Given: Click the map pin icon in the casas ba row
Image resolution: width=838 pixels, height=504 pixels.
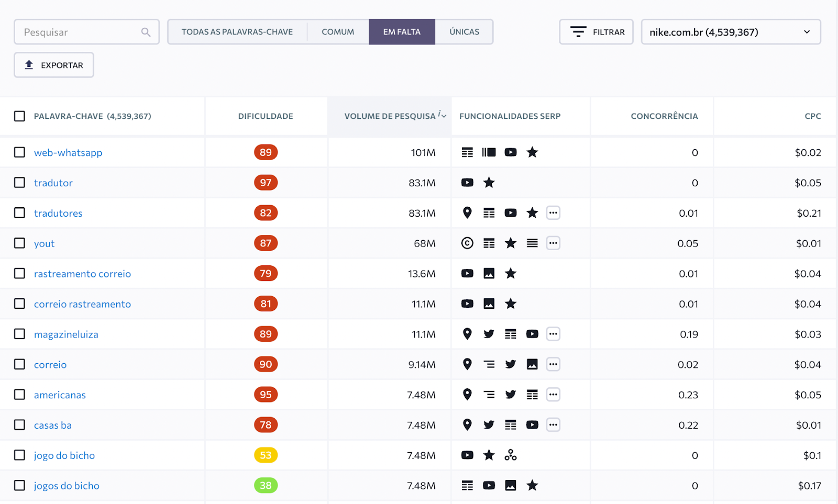Looking at the screenshot, I should (467, 425).
